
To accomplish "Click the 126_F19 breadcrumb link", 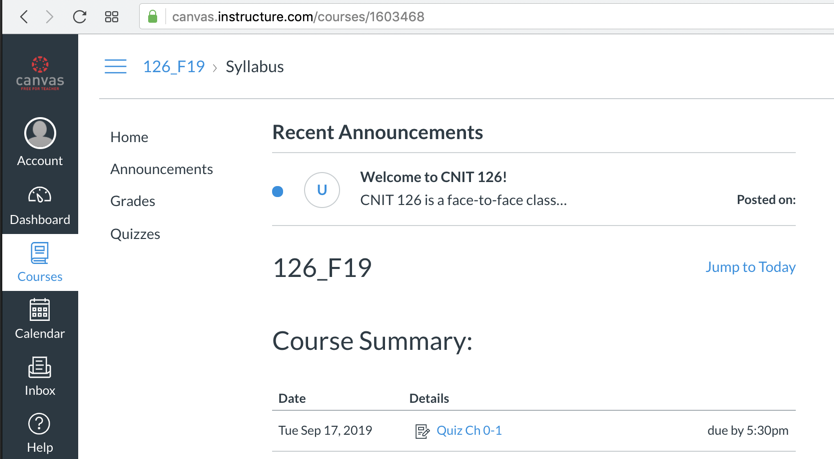I will click(x=173, y=67).
